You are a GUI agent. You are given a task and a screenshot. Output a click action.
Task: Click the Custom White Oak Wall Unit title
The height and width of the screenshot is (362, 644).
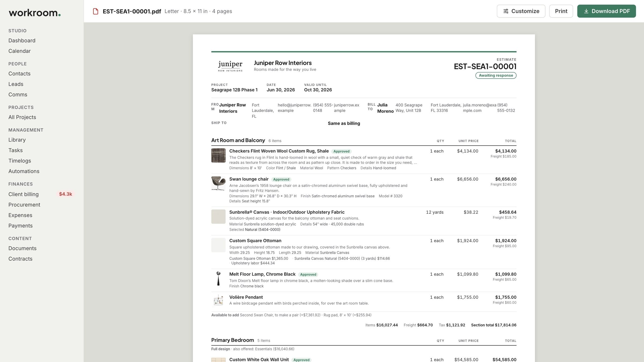[259, 360]
